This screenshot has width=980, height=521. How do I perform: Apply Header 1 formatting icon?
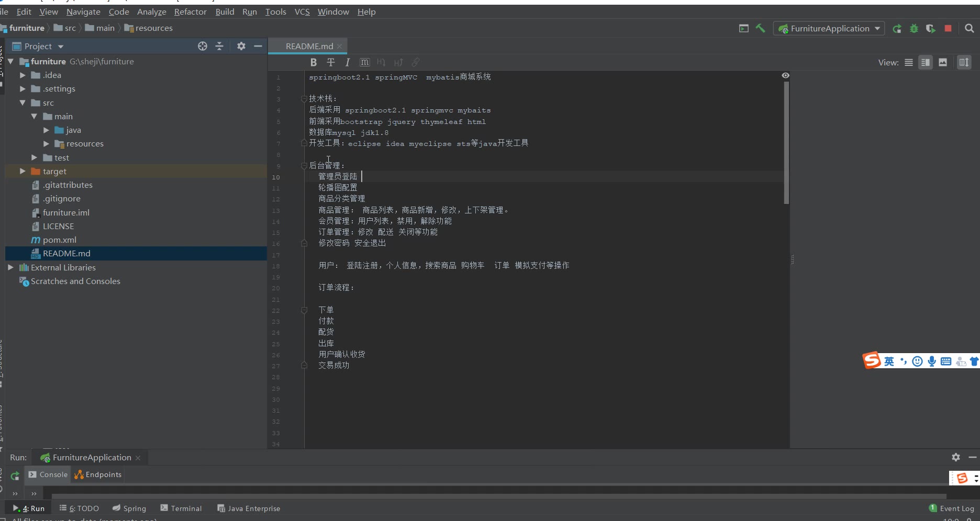click(x=381, y=62)
